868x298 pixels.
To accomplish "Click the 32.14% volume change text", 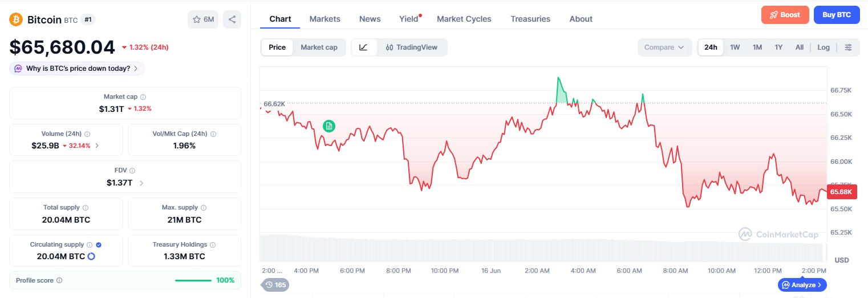I will pos(80,146).
